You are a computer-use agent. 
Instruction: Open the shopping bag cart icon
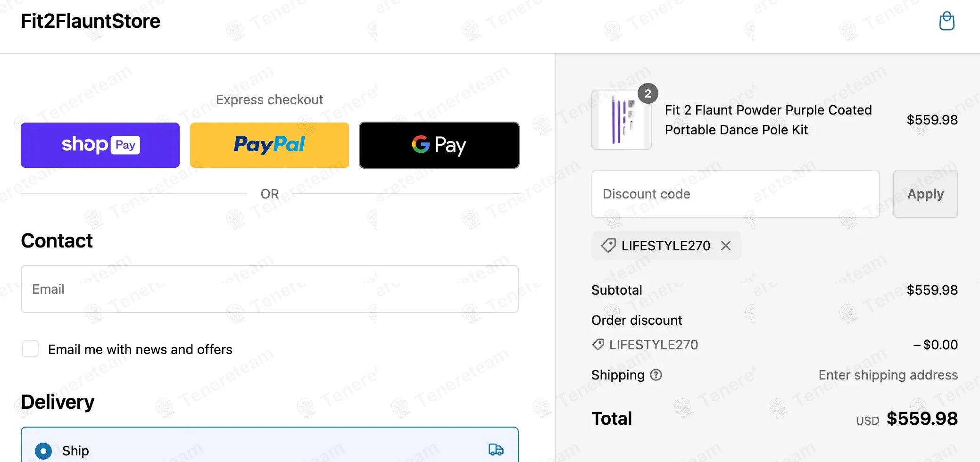947,21
